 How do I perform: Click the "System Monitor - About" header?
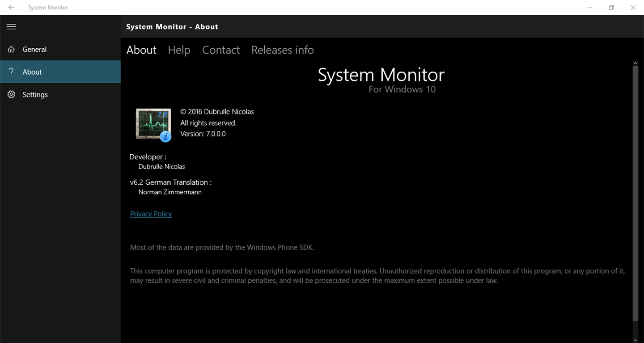(172, 27)
